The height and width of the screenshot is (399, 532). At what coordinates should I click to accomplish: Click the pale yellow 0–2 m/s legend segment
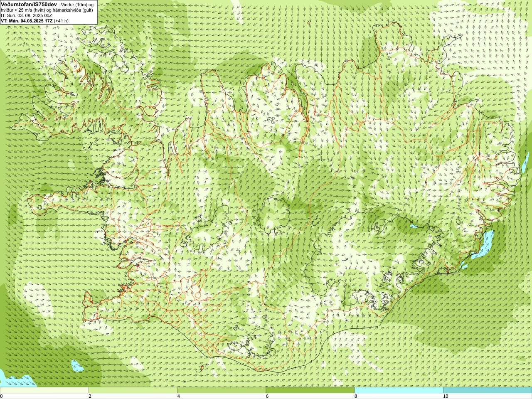(44, 390)
